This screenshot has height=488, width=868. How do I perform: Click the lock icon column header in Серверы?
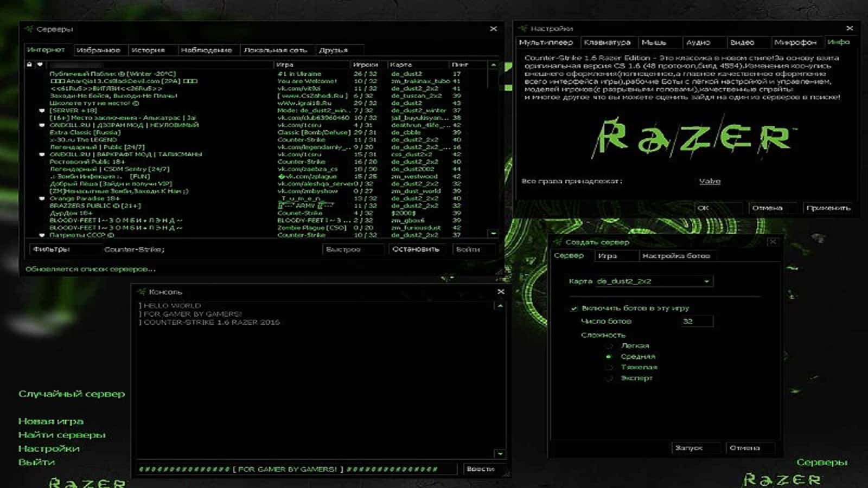pos(30,65)
